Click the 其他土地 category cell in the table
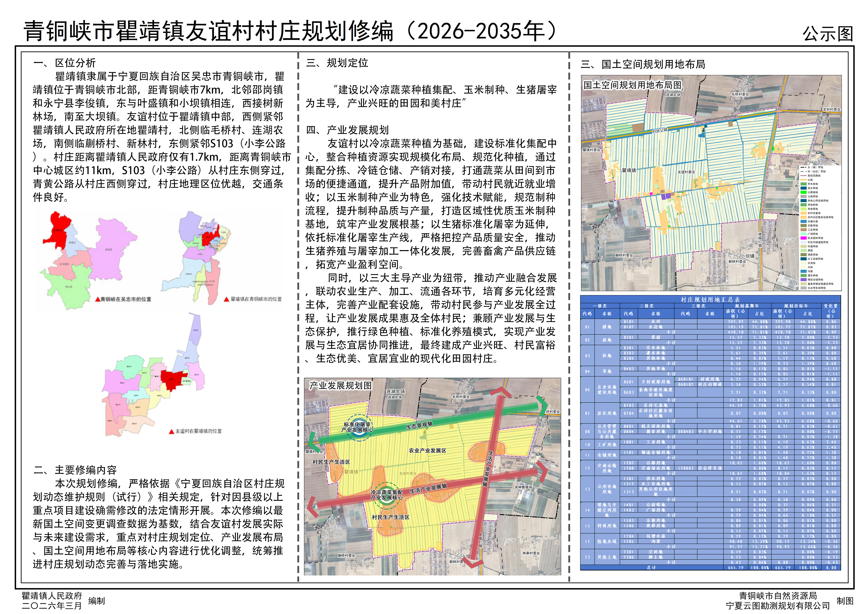This screenshot has width=868, height=614. tap(607, 557)
